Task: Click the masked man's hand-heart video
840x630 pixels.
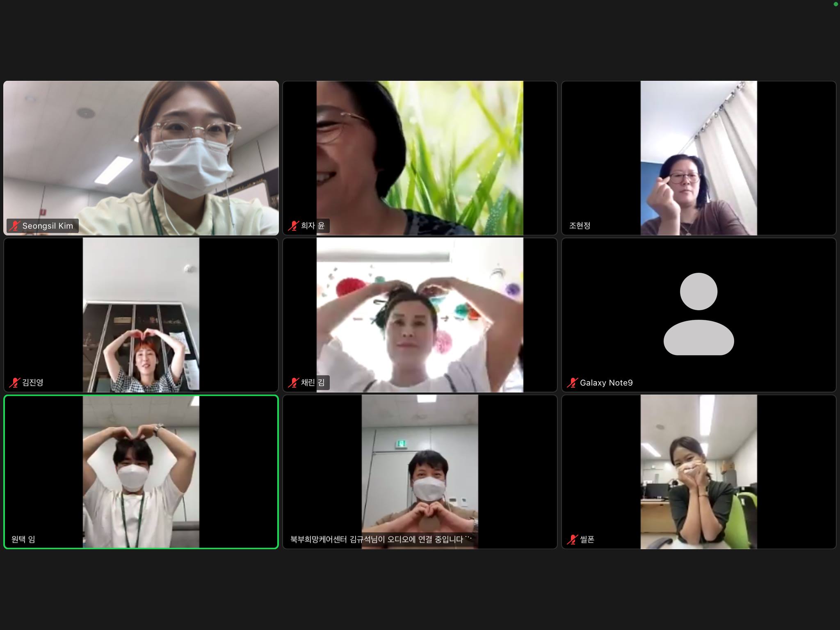Action: [420, 472]
